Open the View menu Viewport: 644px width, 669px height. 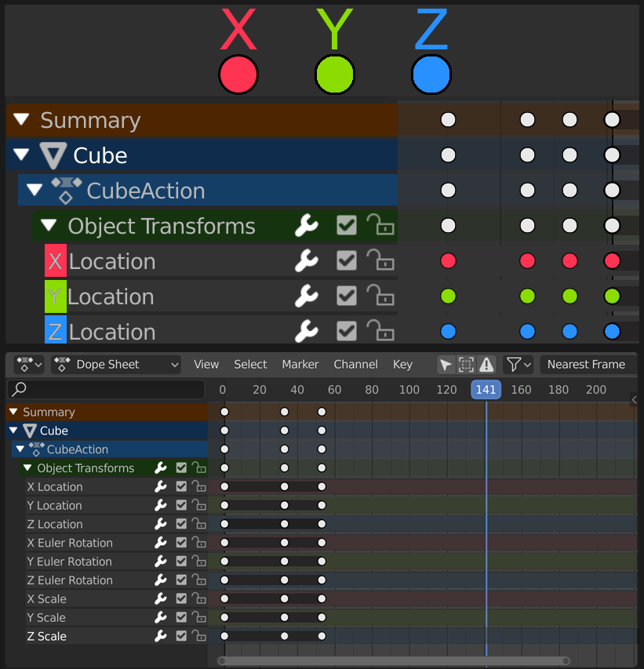tap(206, 365)
